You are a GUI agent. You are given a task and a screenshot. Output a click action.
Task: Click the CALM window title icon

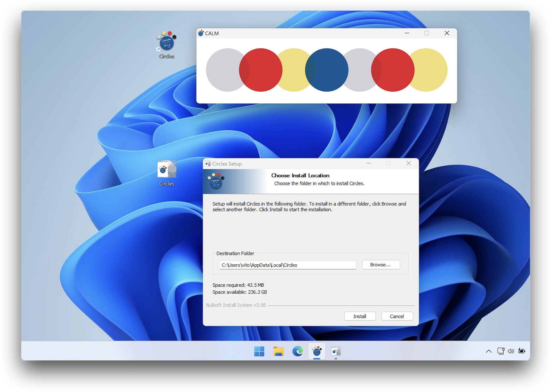(x=201, y=33)
